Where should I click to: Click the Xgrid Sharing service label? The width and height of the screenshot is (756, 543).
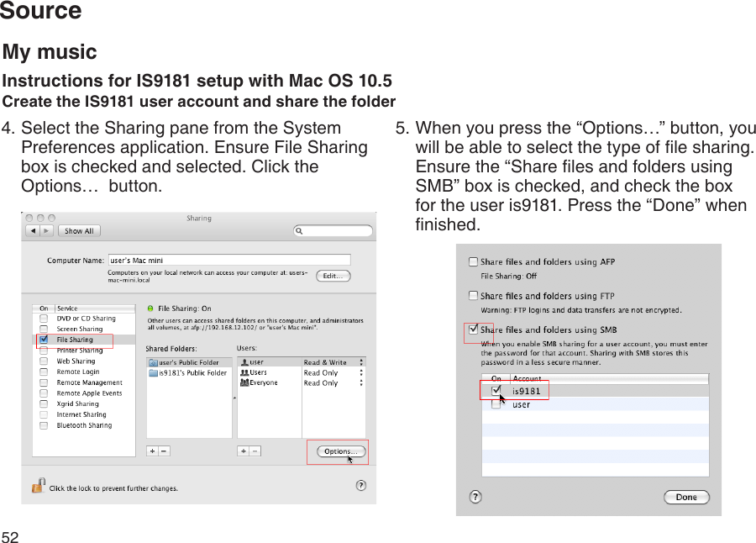coord(77,404)
